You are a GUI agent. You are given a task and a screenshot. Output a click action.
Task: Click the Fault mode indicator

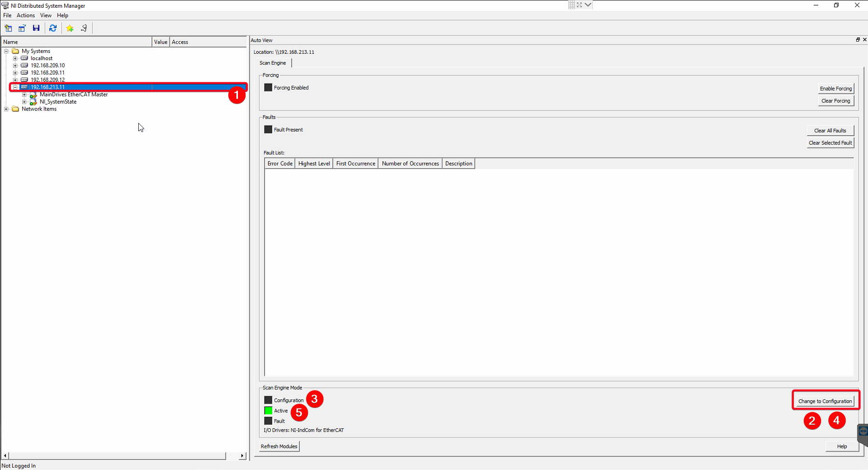point(268,421)
